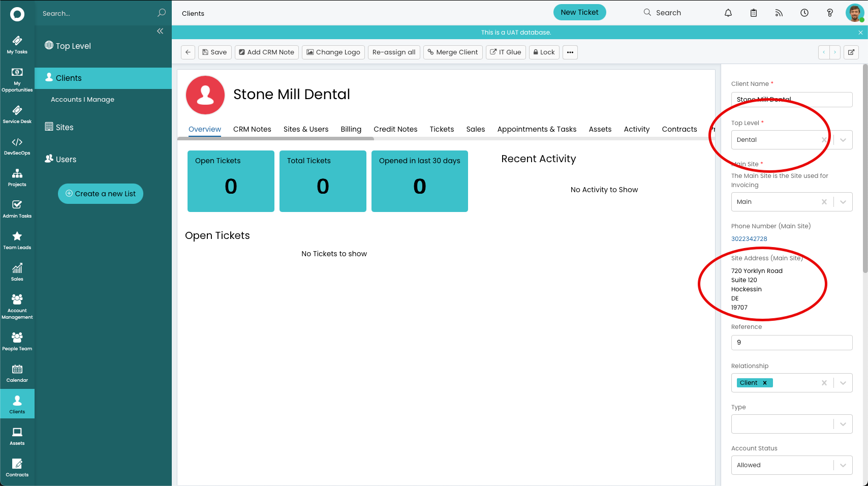Open the clock timesheet icon

point(804,13)
